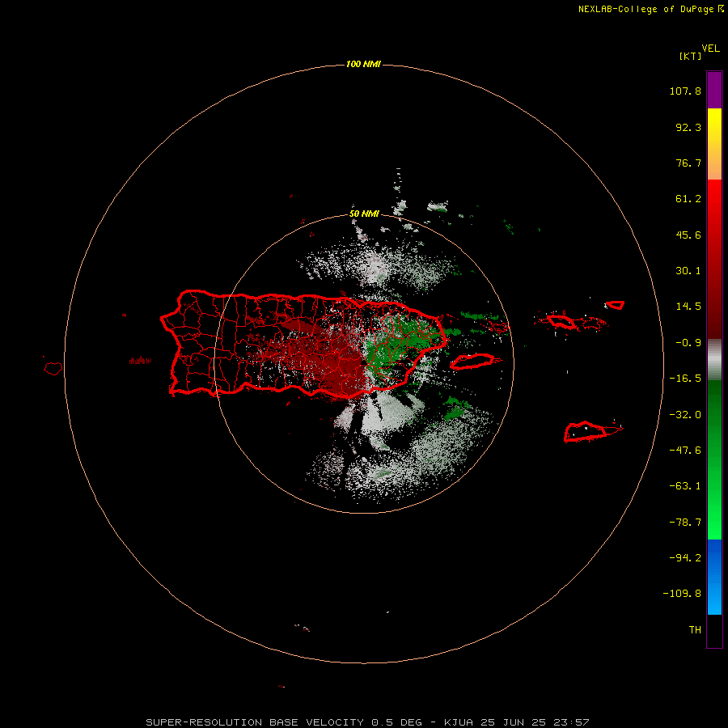This screenshot has height=728, width=728.
Task: Click the purple segment of the velocity color bar
Action: pos(714,90)
